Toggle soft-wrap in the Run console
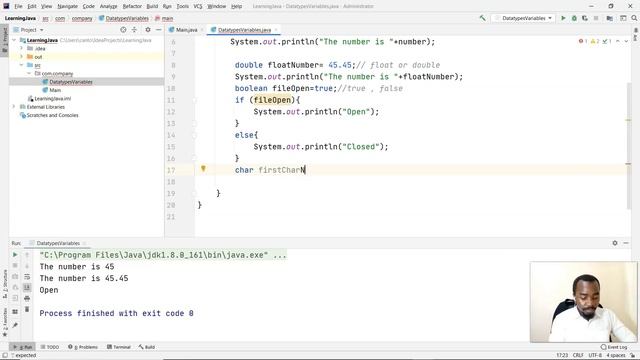 click(27, 277)
